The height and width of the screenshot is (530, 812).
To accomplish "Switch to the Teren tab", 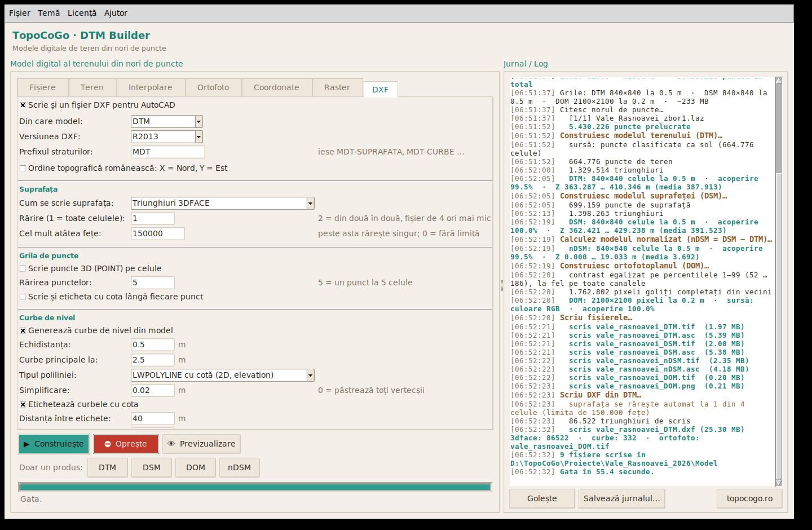I will pyautogui.click(x=92, y=87).
